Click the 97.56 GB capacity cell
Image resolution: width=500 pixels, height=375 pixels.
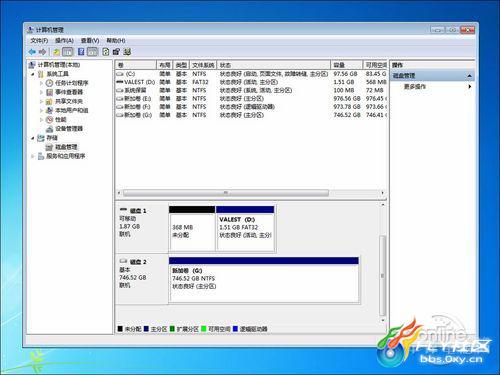(x=345, y=74)
